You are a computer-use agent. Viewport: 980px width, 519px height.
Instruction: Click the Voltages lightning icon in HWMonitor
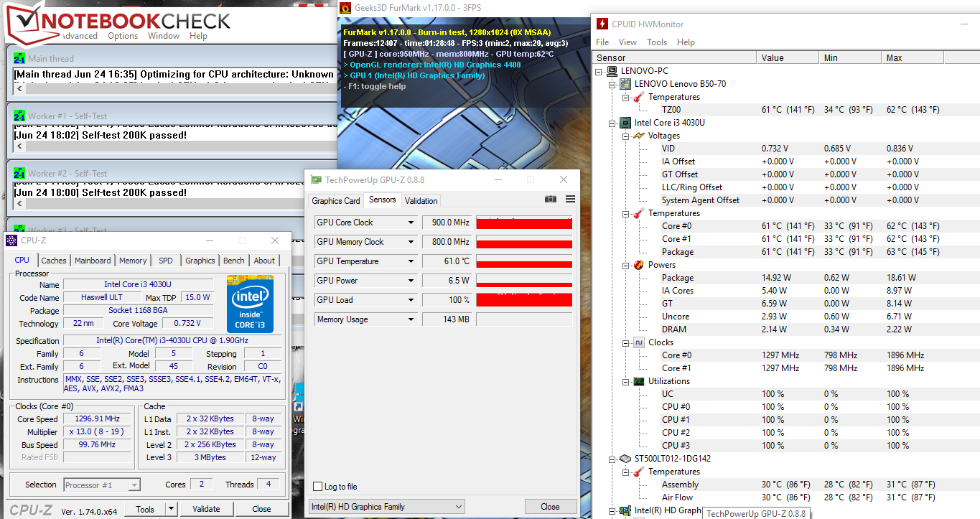tap(638, 136)
